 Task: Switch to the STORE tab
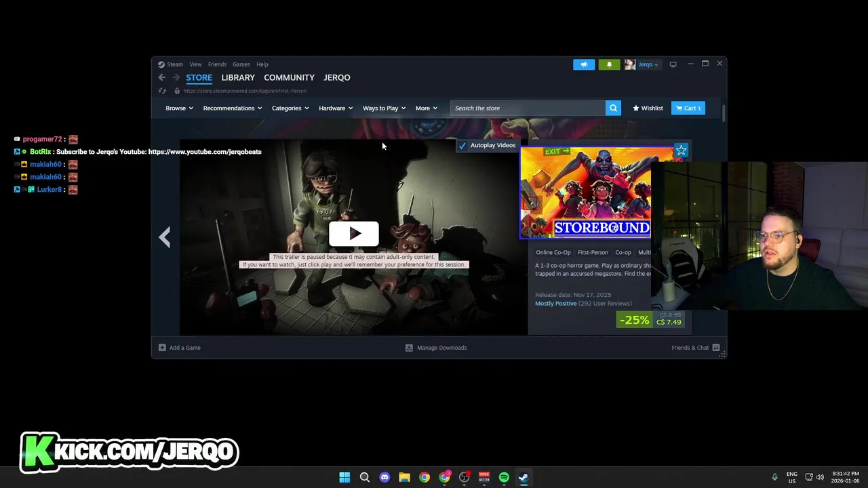[x=199, y=77]
